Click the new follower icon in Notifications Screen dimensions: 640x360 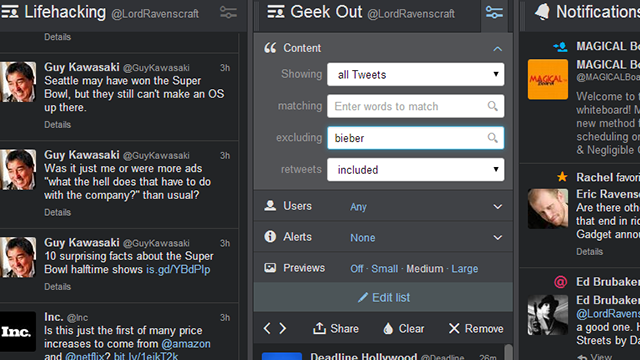[560, 47]
